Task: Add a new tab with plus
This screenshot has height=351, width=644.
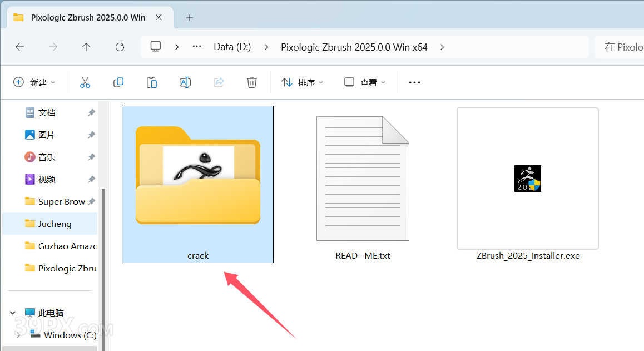Action: click(189, 18)
